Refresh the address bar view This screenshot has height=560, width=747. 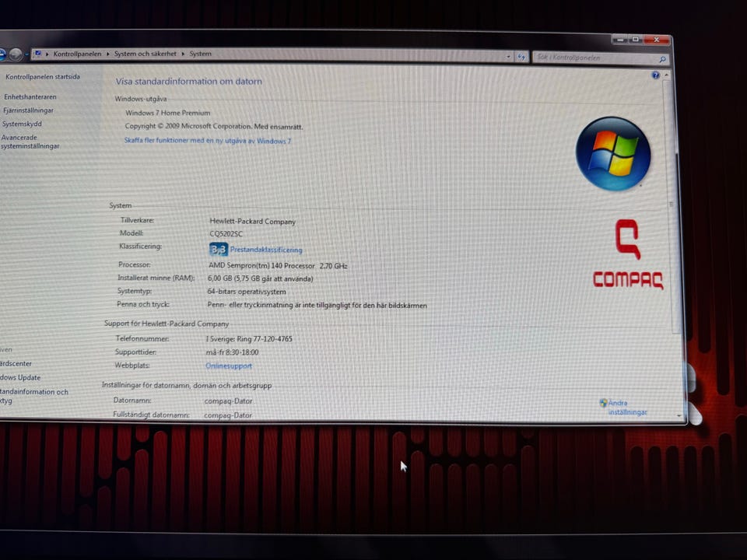point(521,57)
